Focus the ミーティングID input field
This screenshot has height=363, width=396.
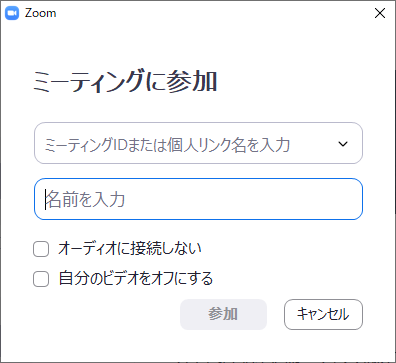pos(198,143)
